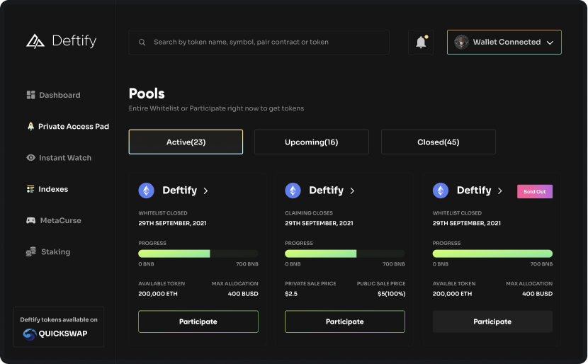Open Dashboard in the sidebar
588x364 pixels.
[53, 95]
